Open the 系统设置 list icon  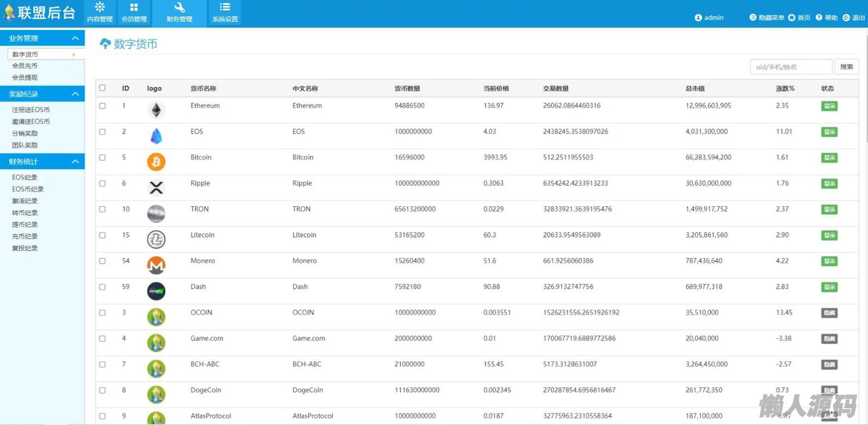[x=225, y=8]
